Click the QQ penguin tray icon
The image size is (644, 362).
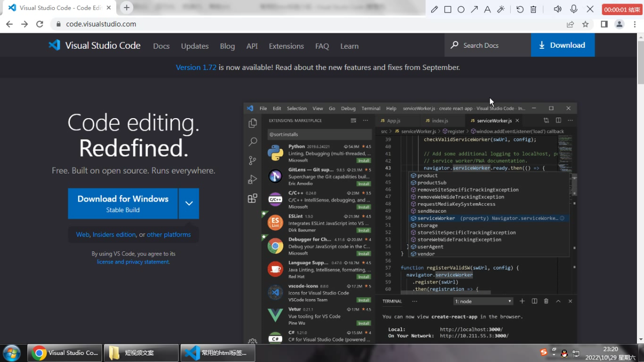click(565, 353)
